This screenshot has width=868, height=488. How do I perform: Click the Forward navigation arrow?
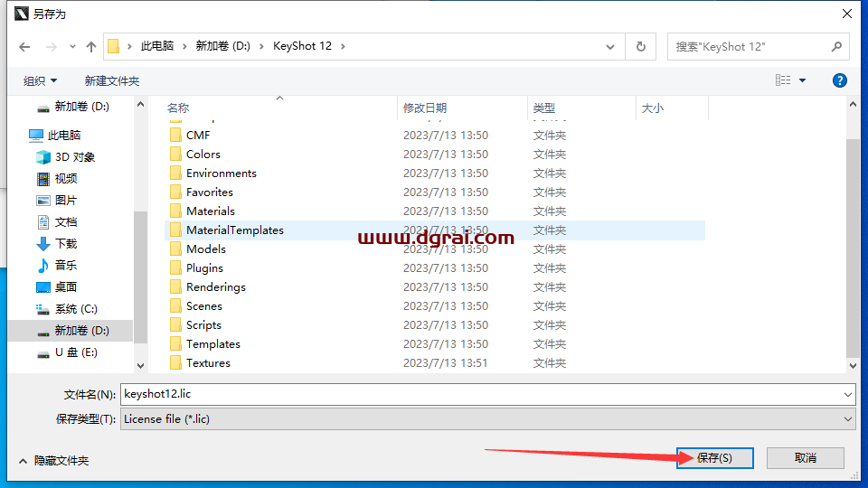pos(52,47)
